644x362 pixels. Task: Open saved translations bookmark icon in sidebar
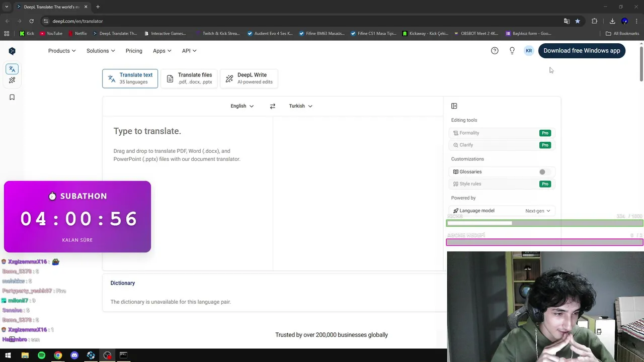tap(12, 97)
